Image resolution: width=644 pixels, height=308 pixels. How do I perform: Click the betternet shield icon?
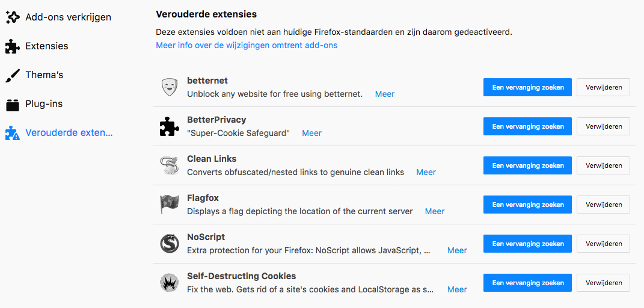[x=170, y=88]
